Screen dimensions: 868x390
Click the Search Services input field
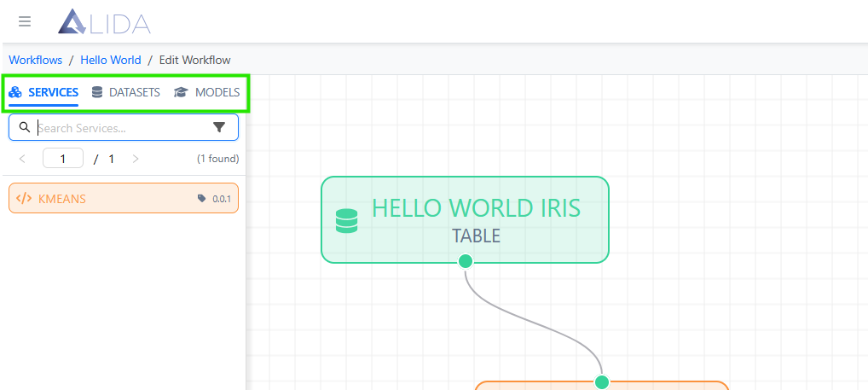pyautogui.click(x=123, y=128)
